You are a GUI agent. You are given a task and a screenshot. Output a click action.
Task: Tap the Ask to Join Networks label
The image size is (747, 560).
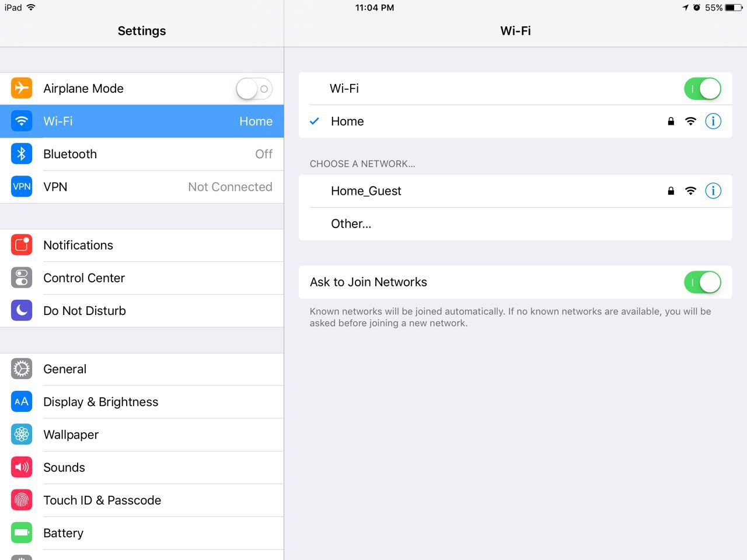pos(368,282)
